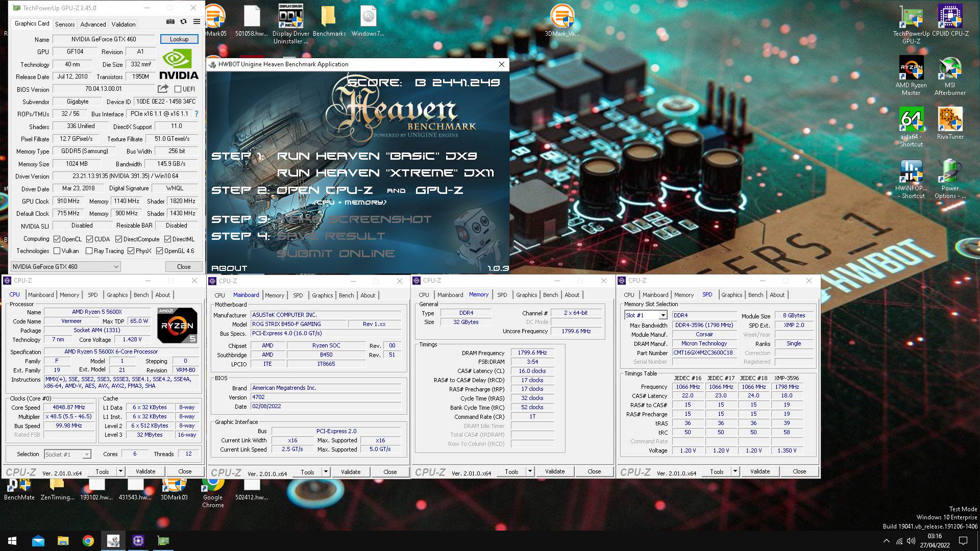Screen dimensions: 980x551
Task: Open Bench tab in CPU-Z Mainboard window
Action: tap(347, 295)
